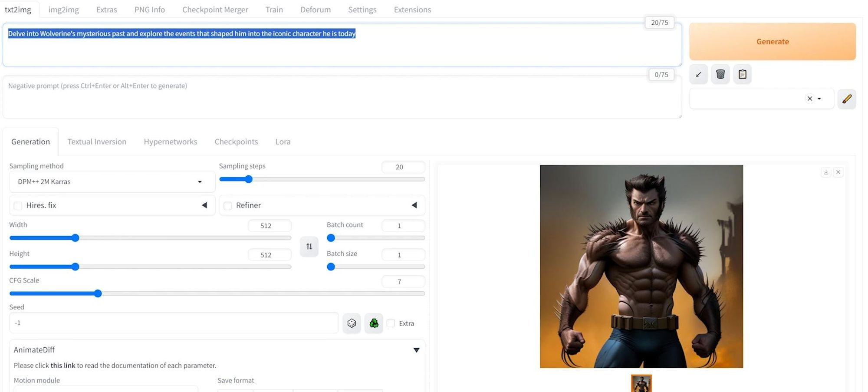Open the PNG Info tab
868x392 pixels.
tap(149, 10)
